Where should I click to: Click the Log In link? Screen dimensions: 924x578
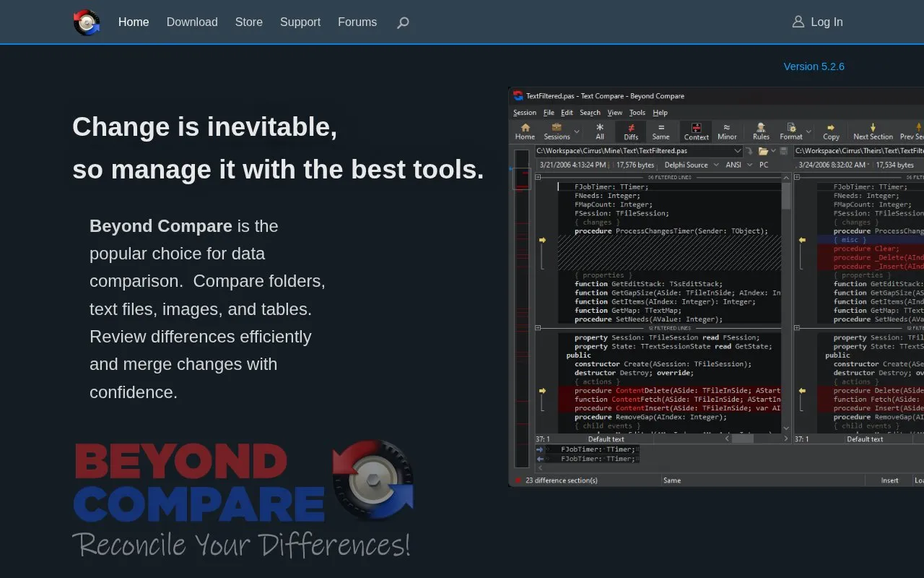pos(827,22)
